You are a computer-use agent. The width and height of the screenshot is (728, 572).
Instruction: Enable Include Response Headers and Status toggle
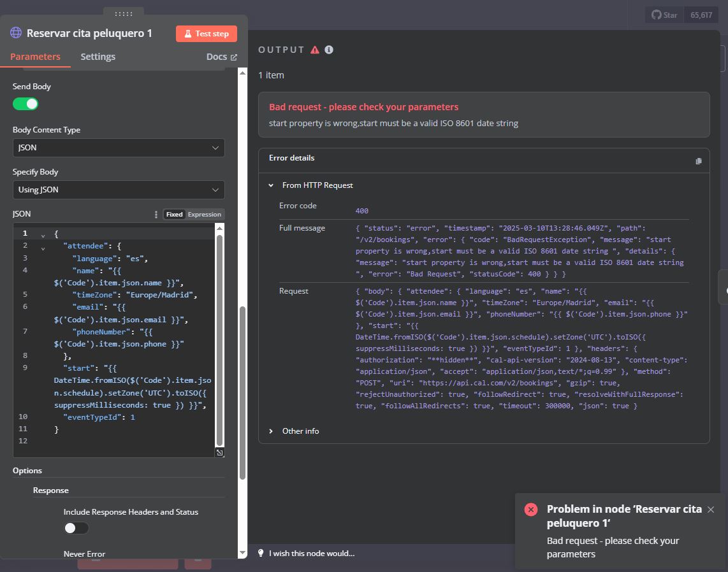pos(76,528)
